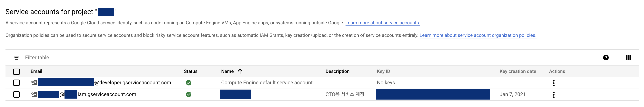The width and height of the screenshot is (644, 107).
Task: Click the Description column header
Action: 337,72
